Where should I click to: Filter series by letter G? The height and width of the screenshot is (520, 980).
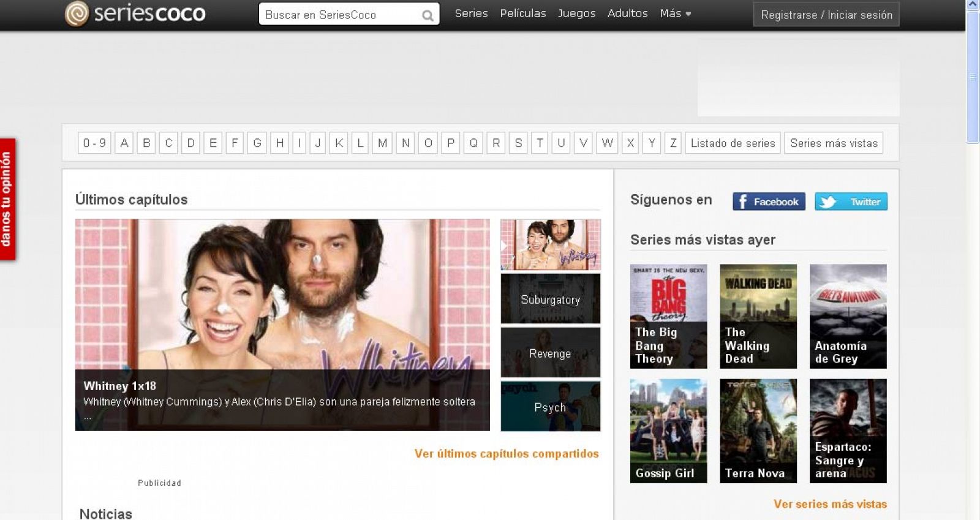[x=257, y=143]
